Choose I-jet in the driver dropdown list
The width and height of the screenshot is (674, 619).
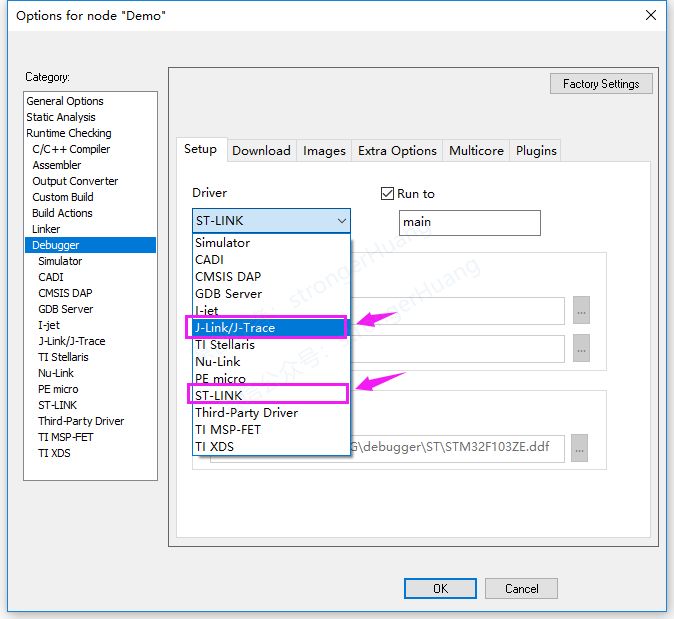[x=271, y=310]
